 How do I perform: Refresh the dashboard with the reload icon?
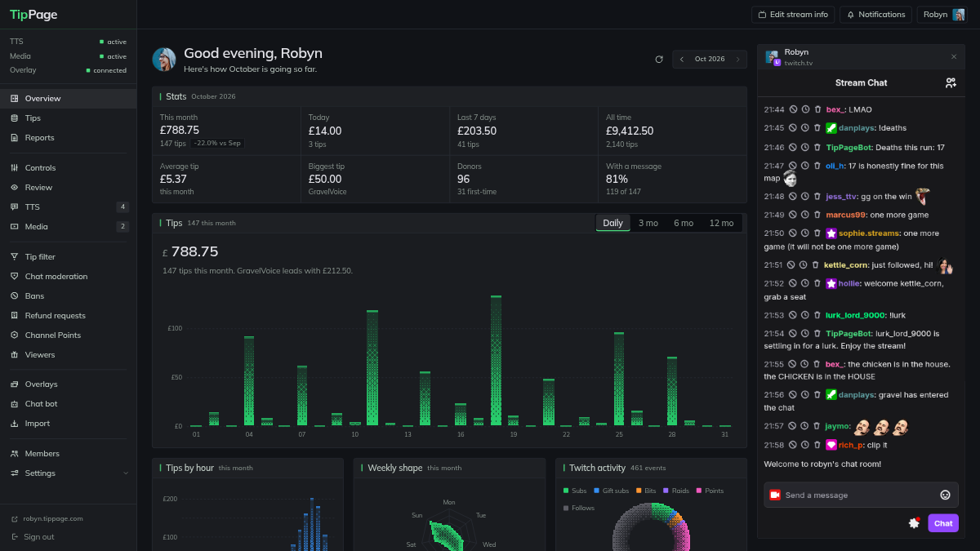(659, 60)
